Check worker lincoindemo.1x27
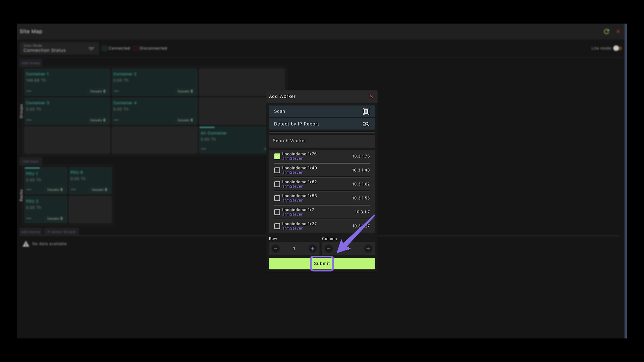The width and height of the screenshot is (644, 362). pos(277,226)
